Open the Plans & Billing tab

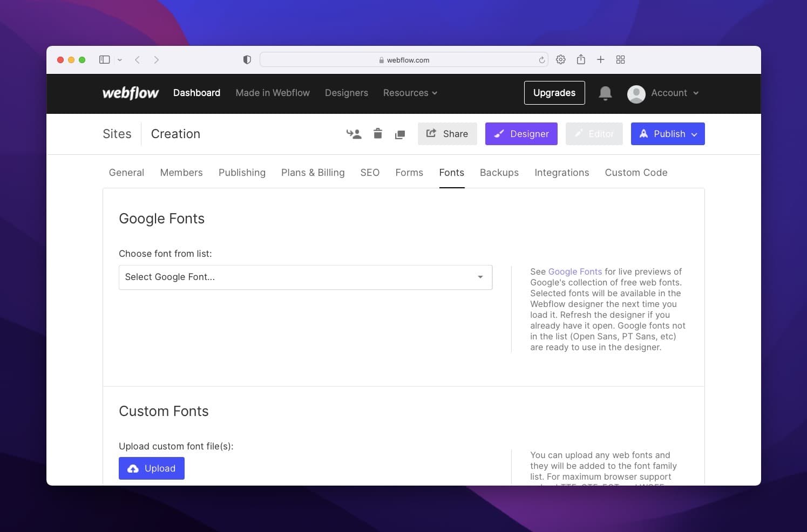[313, 173]
